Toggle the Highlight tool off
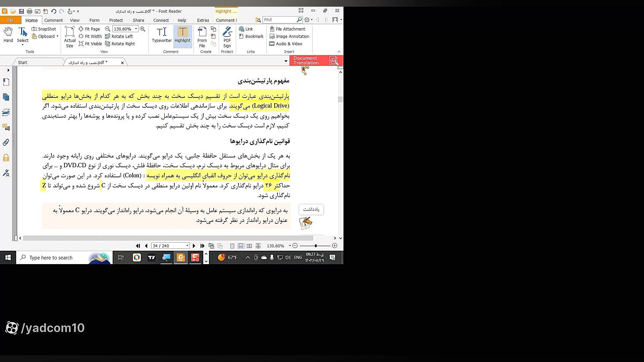The image size is (644, 362). [x=182, y=35]
